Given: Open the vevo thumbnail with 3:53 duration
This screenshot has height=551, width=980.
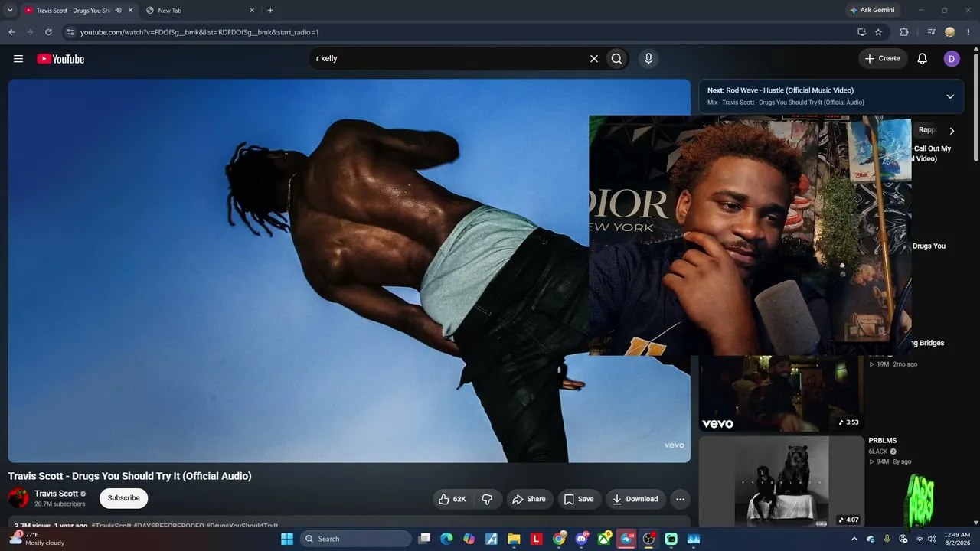Looking at the screenshot, I should 782,393.
